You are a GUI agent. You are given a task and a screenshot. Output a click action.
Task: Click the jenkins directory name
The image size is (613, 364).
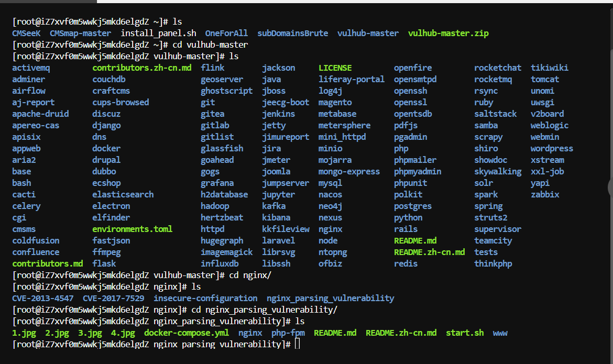(x=278, y=114)
